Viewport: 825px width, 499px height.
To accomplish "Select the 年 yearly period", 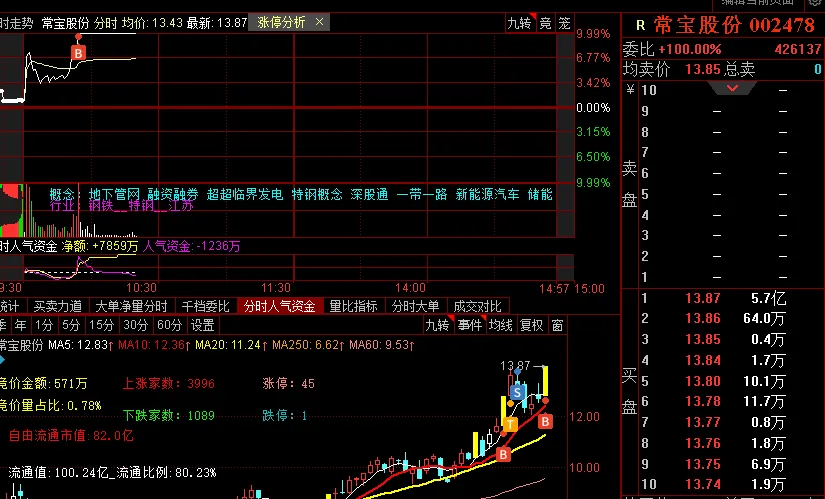I will tap(21, 325).
